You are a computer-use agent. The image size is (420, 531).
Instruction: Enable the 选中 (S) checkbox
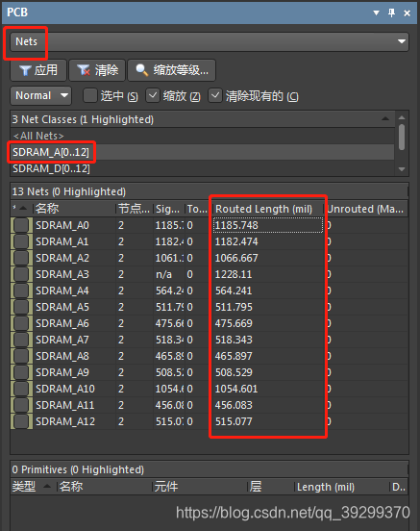[x=90, y=96]
